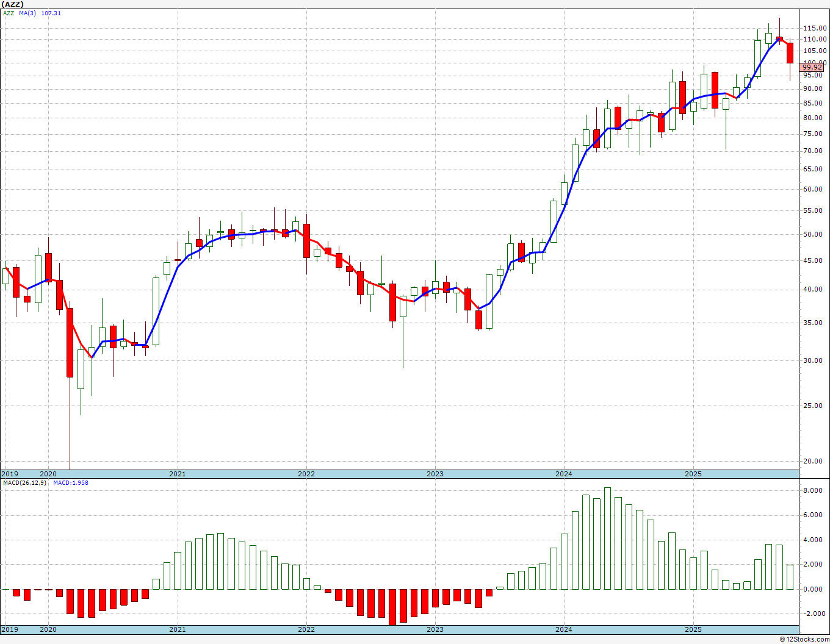Select 2024 on the price chart time axis

tap(563, 474)
